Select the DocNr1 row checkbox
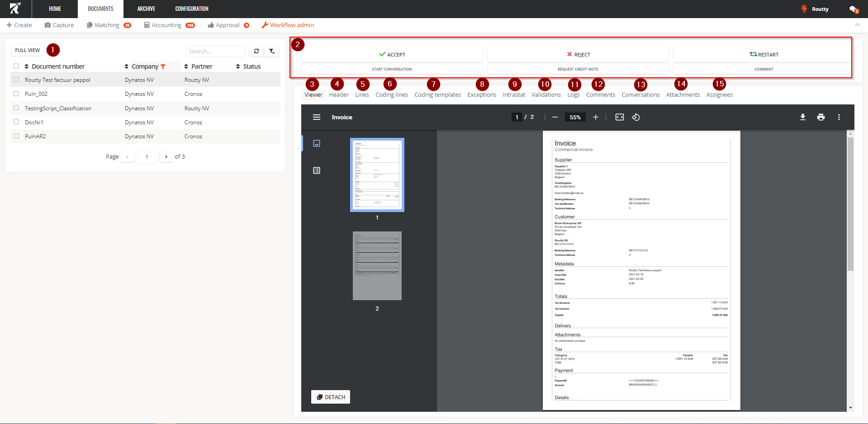Image resolution: width=868 pixels, height=424 pixels. coord(16,122)
